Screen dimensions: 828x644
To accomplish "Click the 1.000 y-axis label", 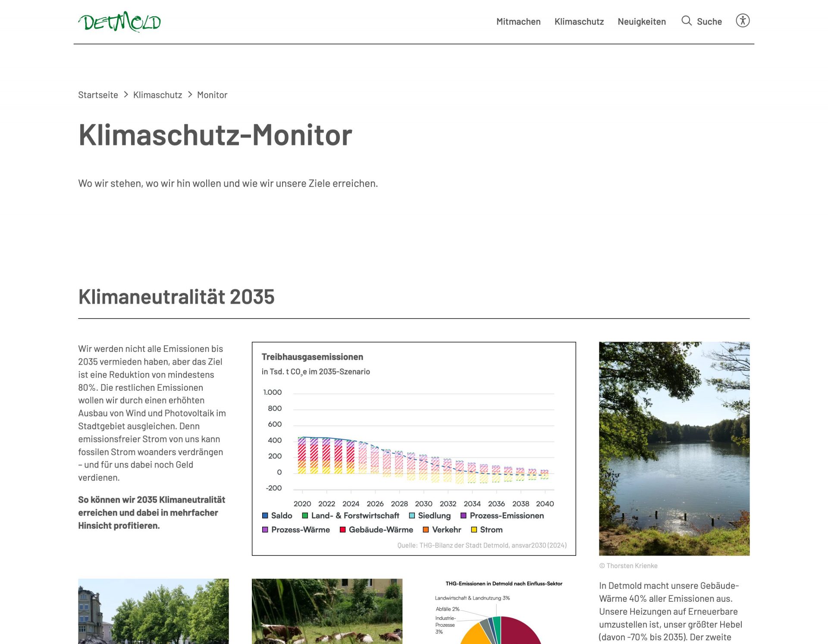I will [x=272, y=393].
